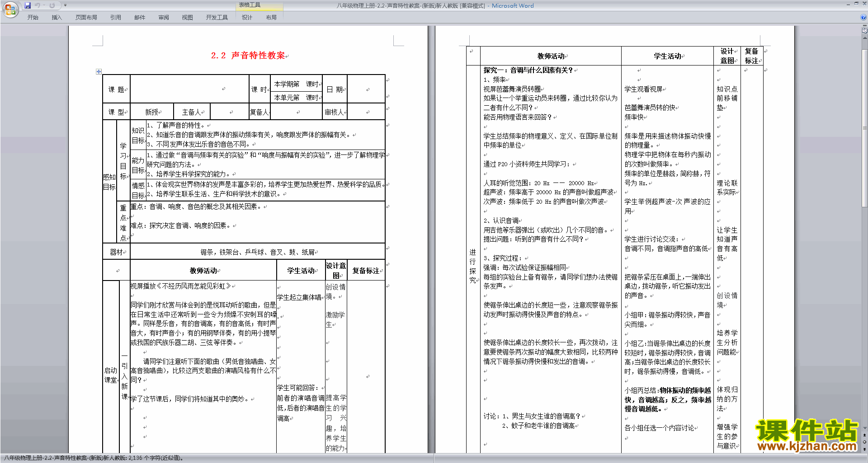Click the Undo arrow icon
Image resolution: width=868 pixels, height=463 pixels.
tap(37, 5)
